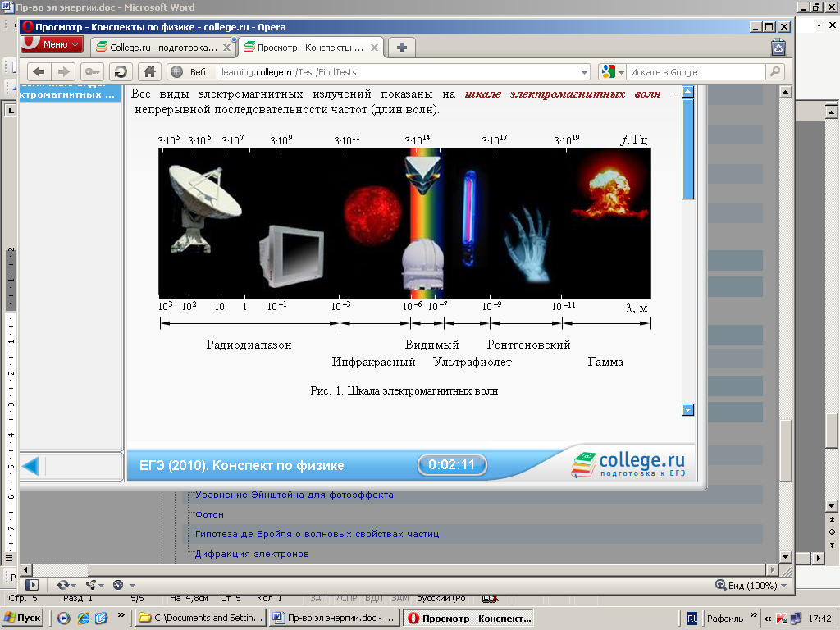Close the Просмотр - Конспекты tab
The height and width of the screenshot is (630, 840).
[x=374, y=48]
